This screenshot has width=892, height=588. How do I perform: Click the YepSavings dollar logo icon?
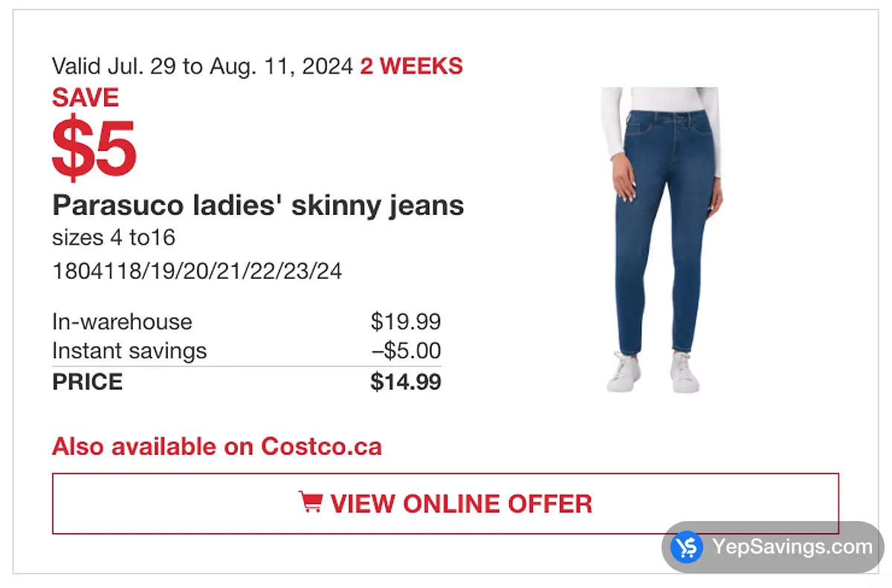pyautogui.click(x=686, y=548)
